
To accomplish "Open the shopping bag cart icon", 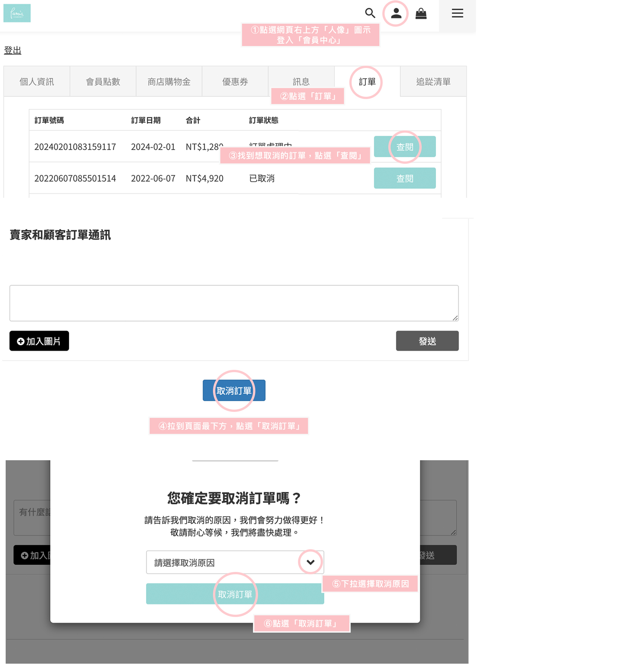I will pos(421,14).
